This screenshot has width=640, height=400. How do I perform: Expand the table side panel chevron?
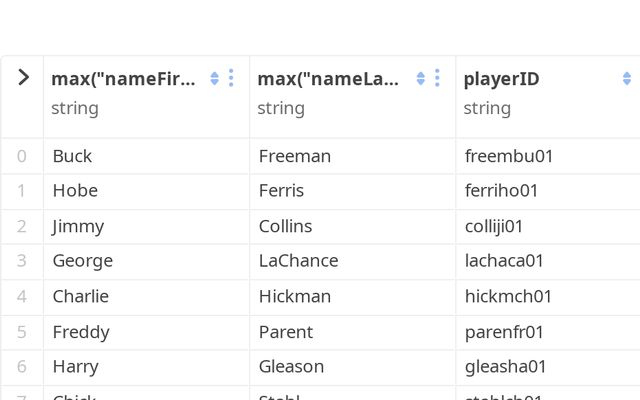23,78
